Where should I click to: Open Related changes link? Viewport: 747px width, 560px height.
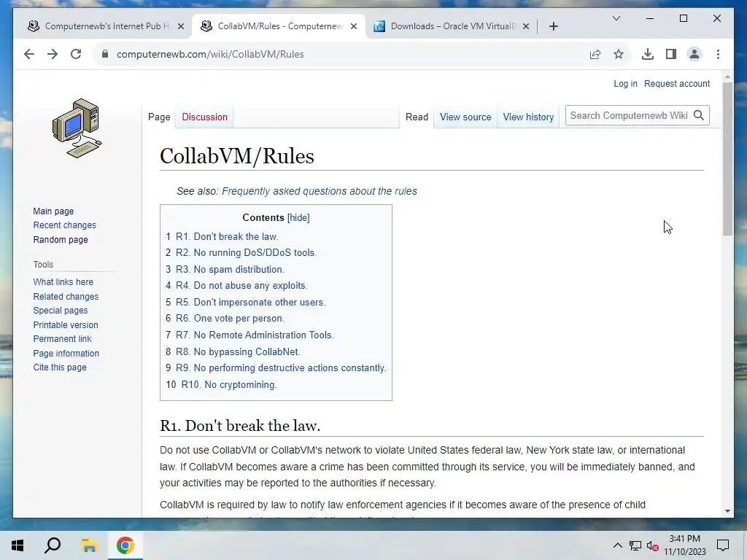pyautogui.click(x=66, y=296)
